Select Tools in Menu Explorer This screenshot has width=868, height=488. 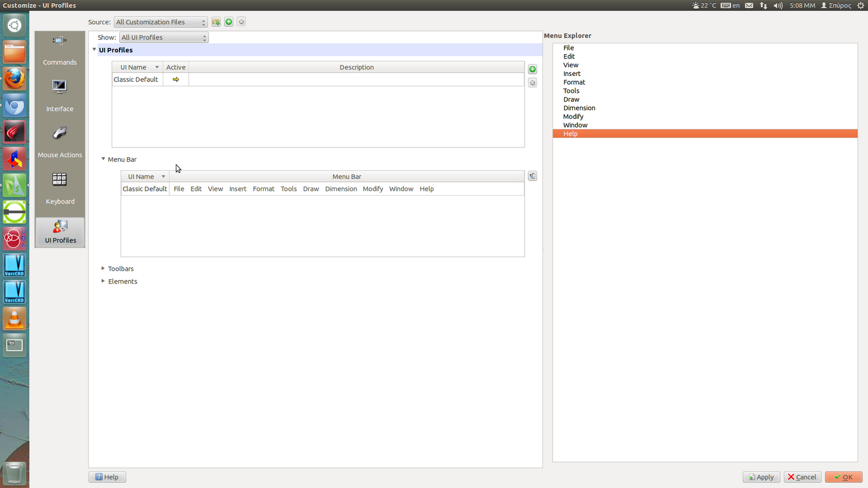pos(571,91)
